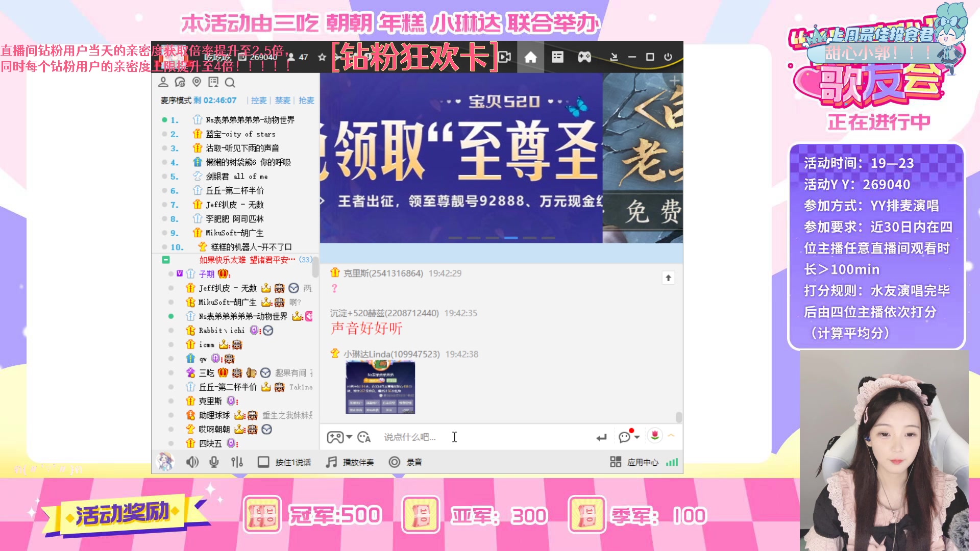Click scroll-to-top arrow in chat area
Screen dimensions: 980x551
(668, 278)
